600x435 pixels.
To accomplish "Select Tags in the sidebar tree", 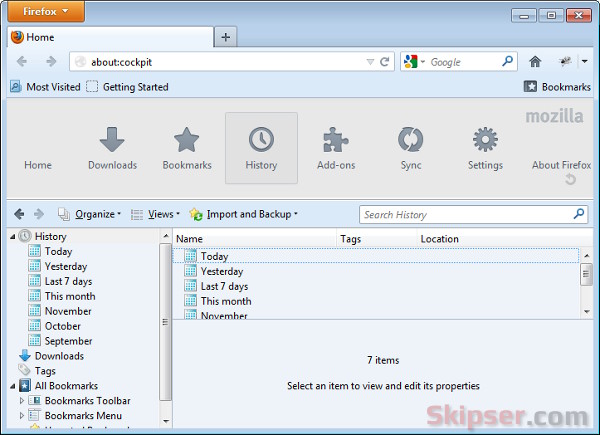I will 45,371.
